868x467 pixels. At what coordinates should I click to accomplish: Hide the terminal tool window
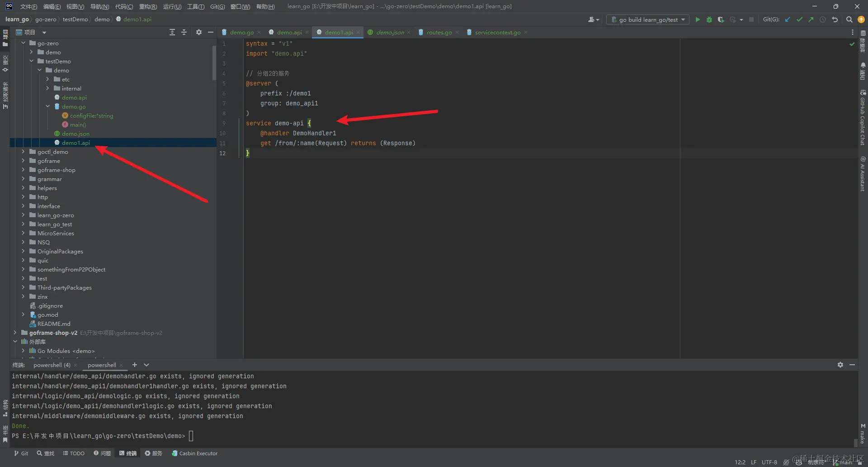point(852,365)
